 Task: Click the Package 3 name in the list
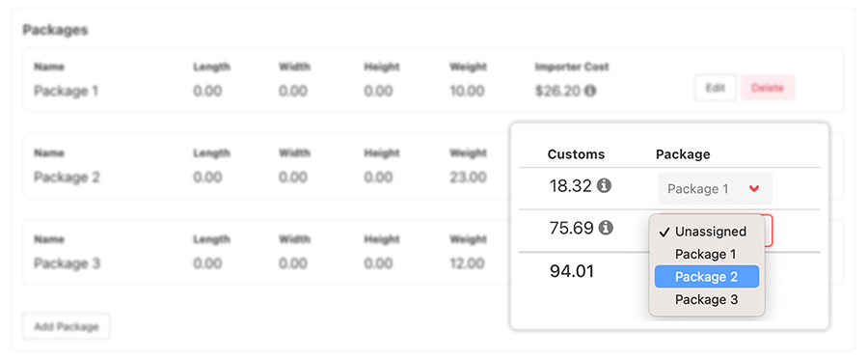pos(67,263)
